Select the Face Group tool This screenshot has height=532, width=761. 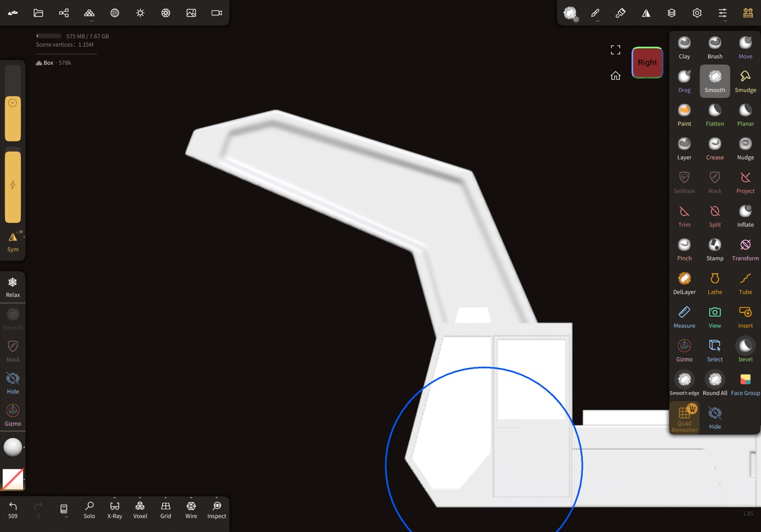point(746,384)
